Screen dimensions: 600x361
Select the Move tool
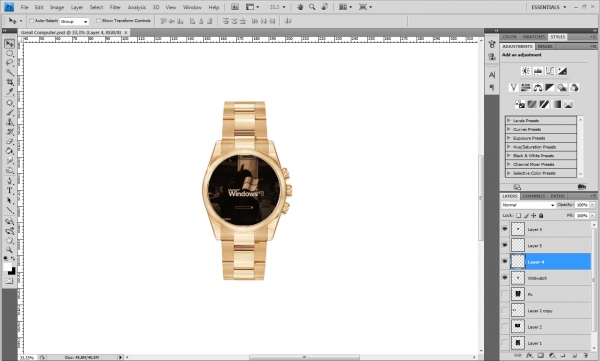click(x=10, y=44)
